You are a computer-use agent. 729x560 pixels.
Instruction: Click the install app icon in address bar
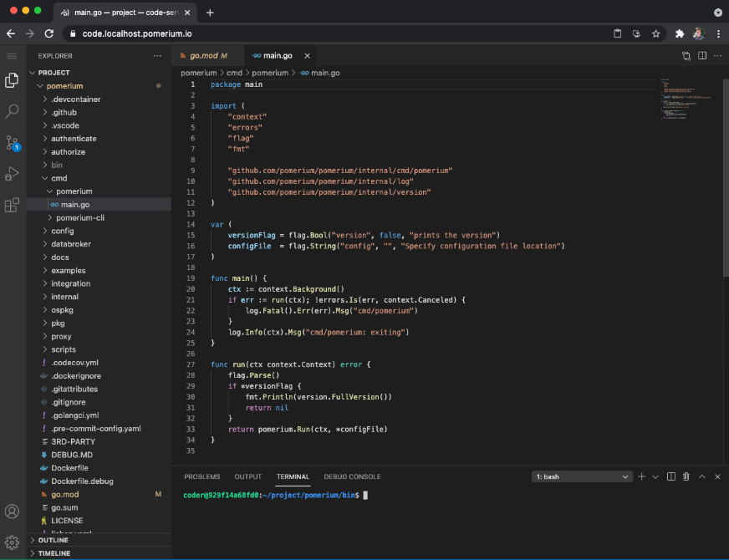pos(636,33)
